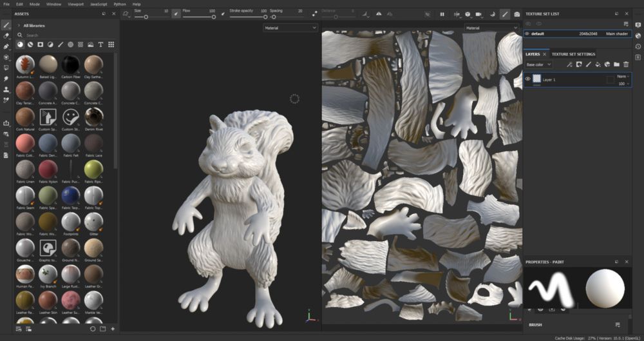Open the File menu
Viewport: 644px width, 341px height.
pos(6,4)
